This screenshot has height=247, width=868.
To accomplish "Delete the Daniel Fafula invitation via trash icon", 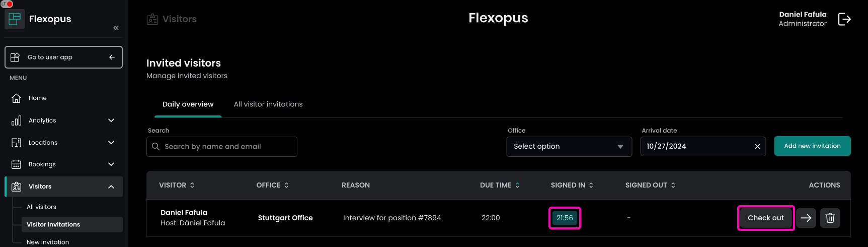I will pos(830,218).
